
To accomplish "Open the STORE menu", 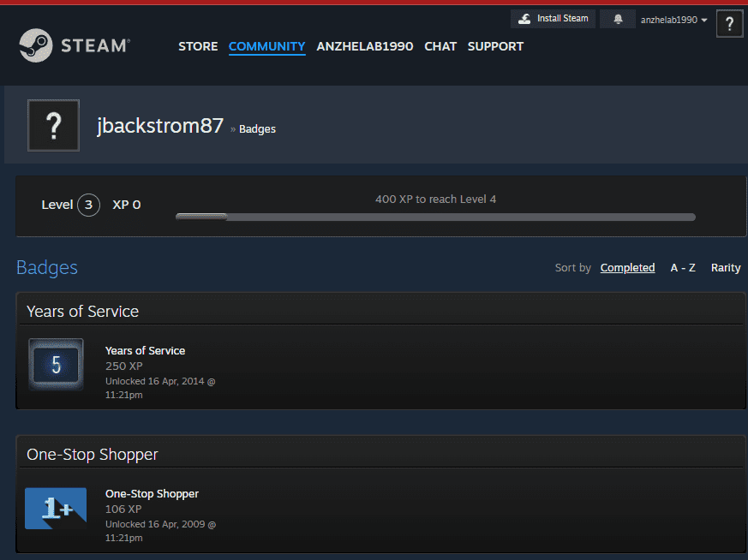I will (x=198, y=46).
